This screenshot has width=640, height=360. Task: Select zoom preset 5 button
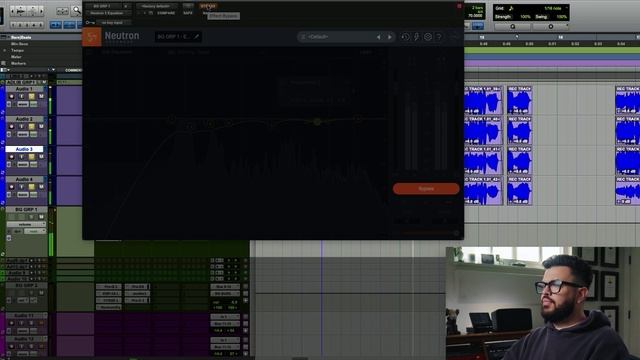(x=40, y=25)
